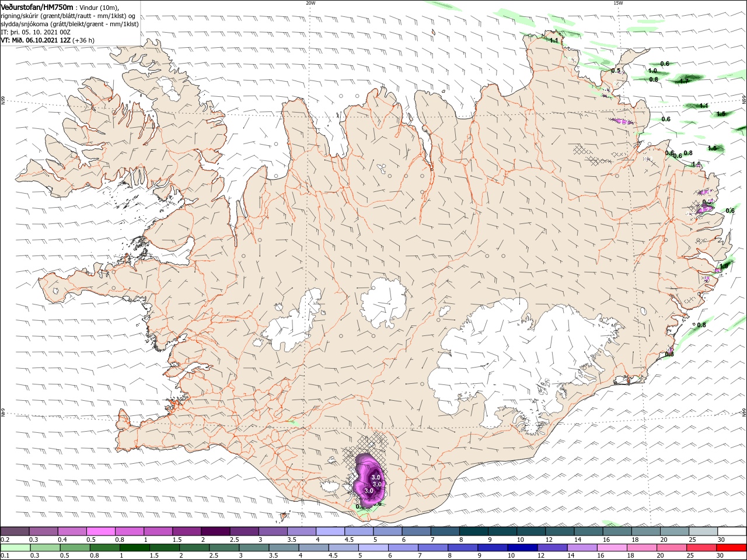
Task: Pick the deep blue lower swatch between 10 and 12
Action: [x=522, y=548]
